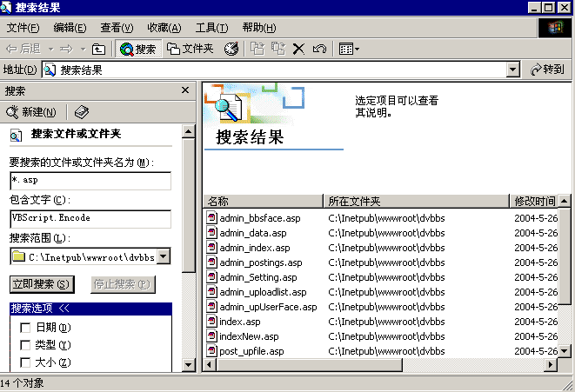Select admin_index.asp file icon
Screen dimensions: 575x392
click(211, 248)
